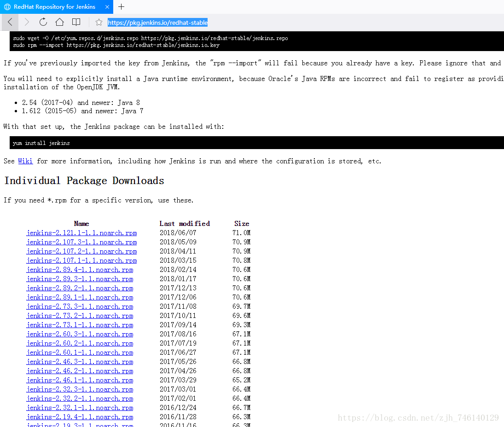The width and height of the screenshot is (504, 427).
Task: Download jenkins-2.89.4-1.1.noarch.rpm
Action: tap(80, 270)
